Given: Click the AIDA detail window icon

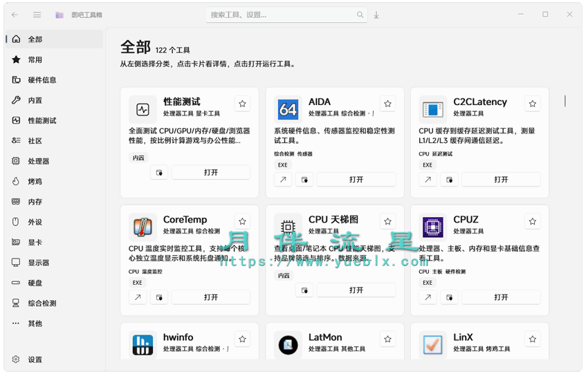Looking at the screenshot, I should click(304, 180).
